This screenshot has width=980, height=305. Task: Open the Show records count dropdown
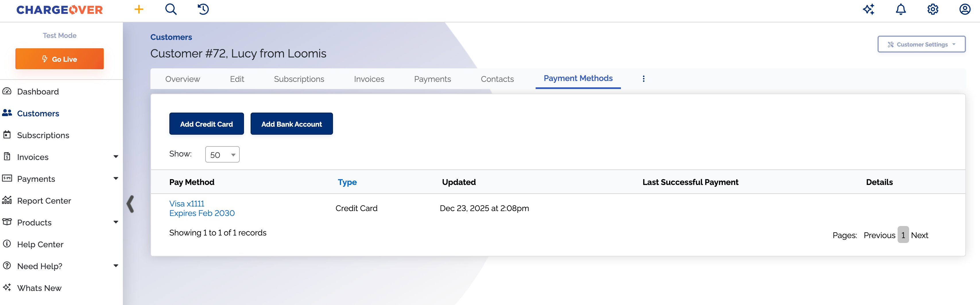pos(222,155)
